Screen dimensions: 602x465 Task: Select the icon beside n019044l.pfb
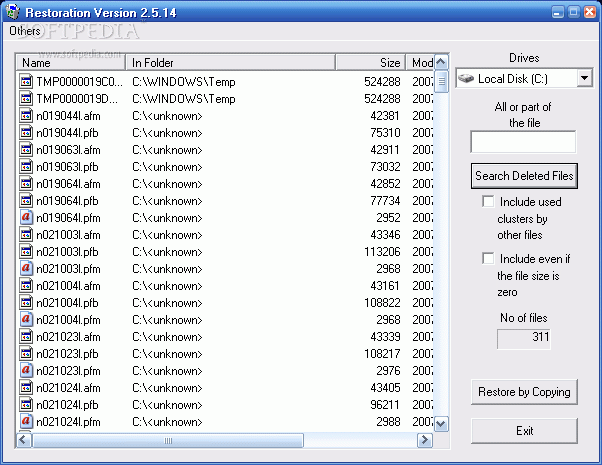click(x=26, y=132)
